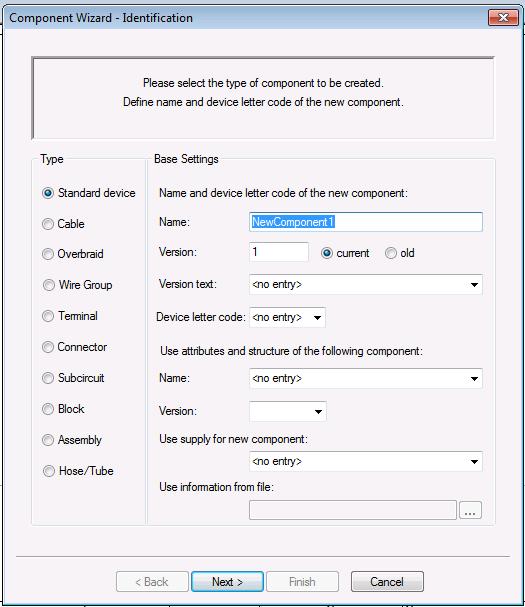Screen dimensions: 525x607
Task: Click the Next button
Action: click(x=227, y=581)
